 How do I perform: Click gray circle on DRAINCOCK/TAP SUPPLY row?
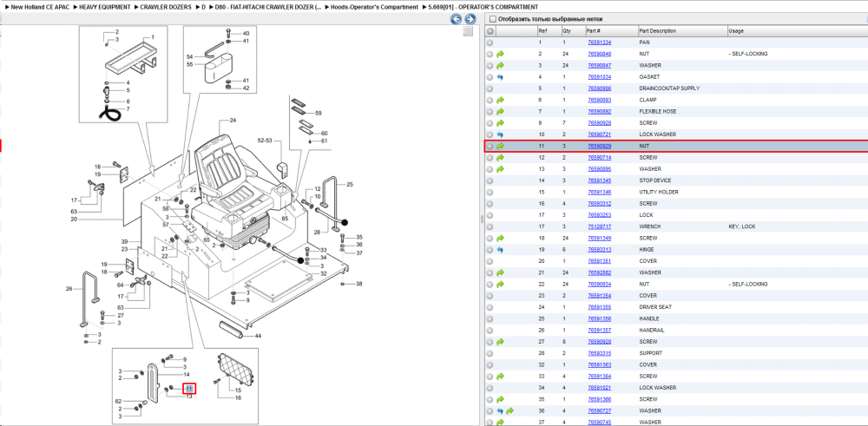490,88
